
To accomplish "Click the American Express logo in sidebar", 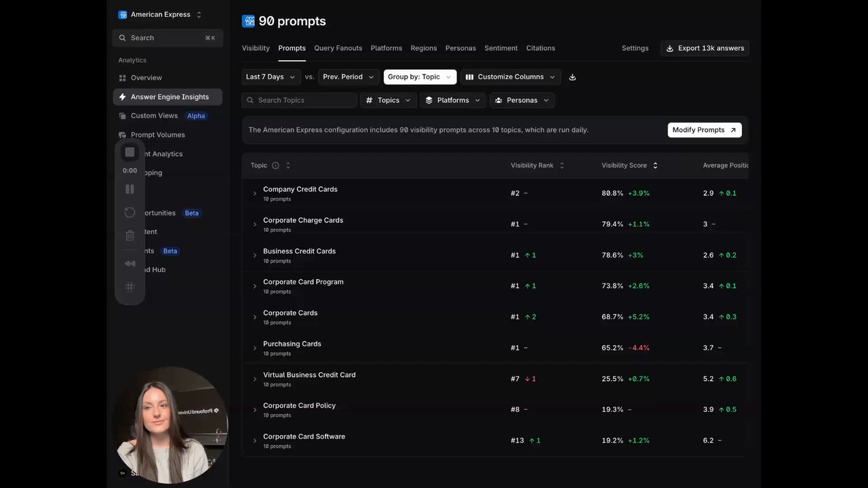I will (123, 14).
